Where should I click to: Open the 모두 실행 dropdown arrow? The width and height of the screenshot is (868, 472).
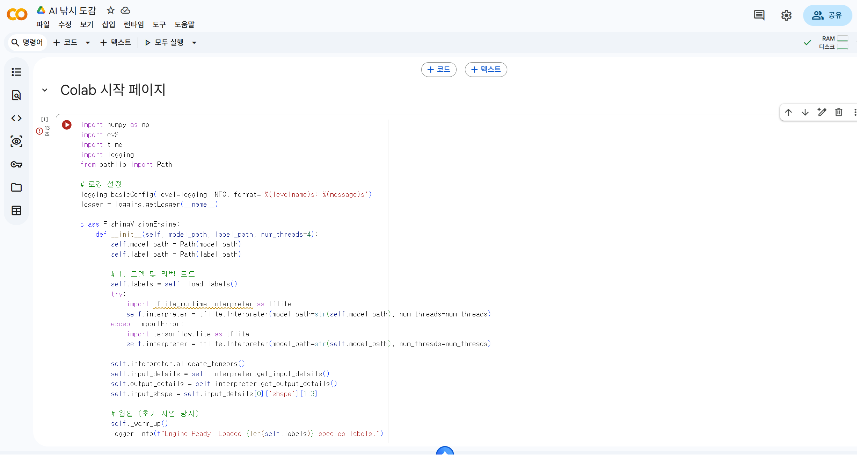point(195,42)
